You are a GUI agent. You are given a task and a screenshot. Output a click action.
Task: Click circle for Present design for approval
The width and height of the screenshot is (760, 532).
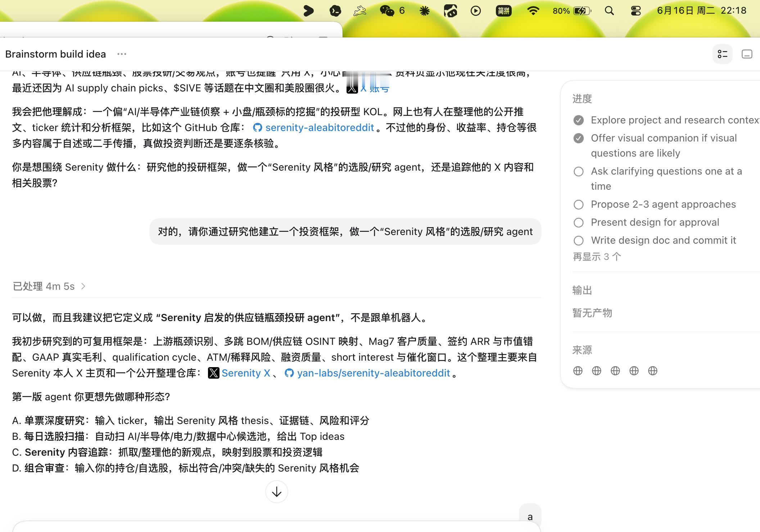pos(579,222)
